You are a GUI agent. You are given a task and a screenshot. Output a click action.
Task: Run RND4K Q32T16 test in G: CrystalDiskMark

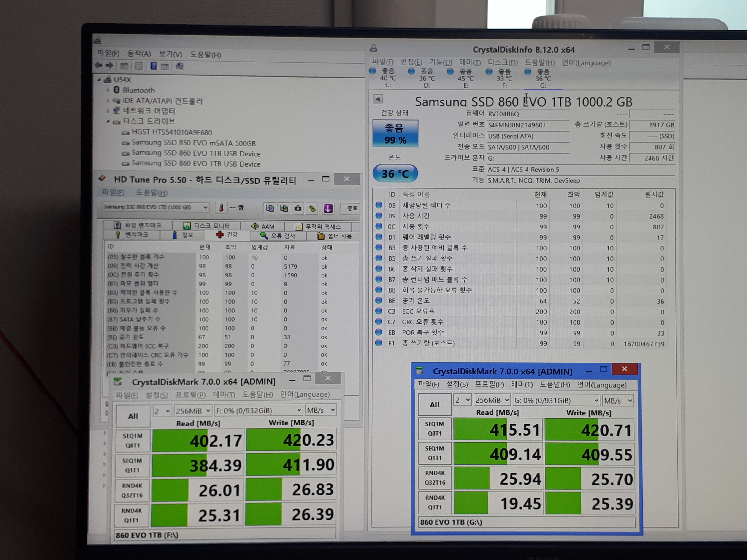tap(435, 478)
